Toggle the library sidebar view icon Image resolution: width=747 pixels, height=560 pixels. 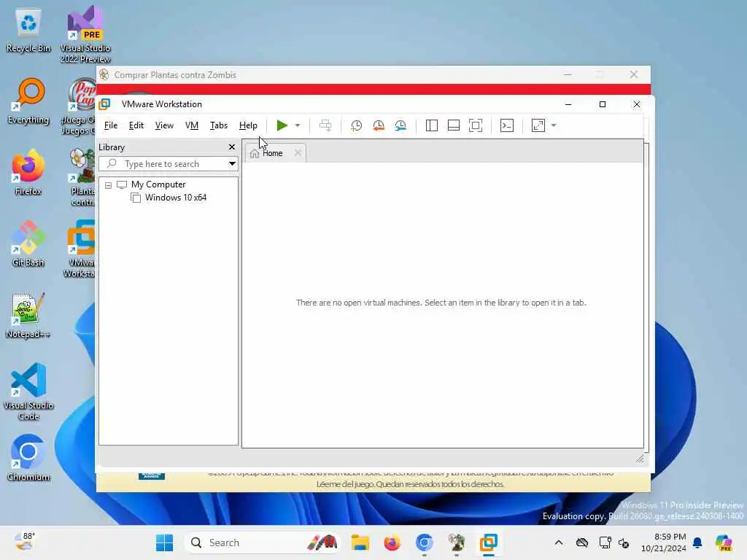pyautogui.click(x=432, y=125)
